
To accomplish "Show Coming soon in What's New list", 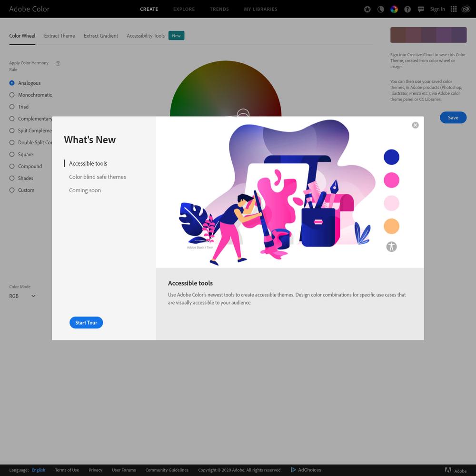I will [85, 190].
